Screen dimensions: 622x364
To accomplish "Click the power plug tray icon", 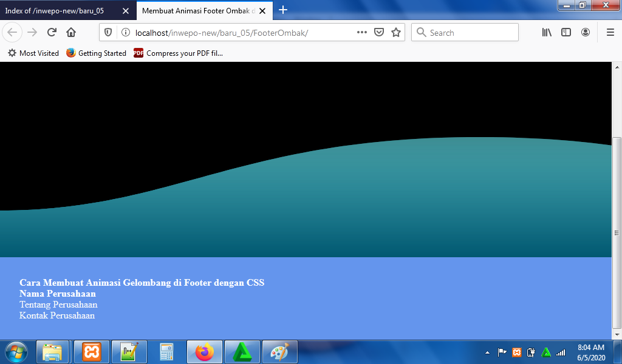I will click(x=531, y=352).
